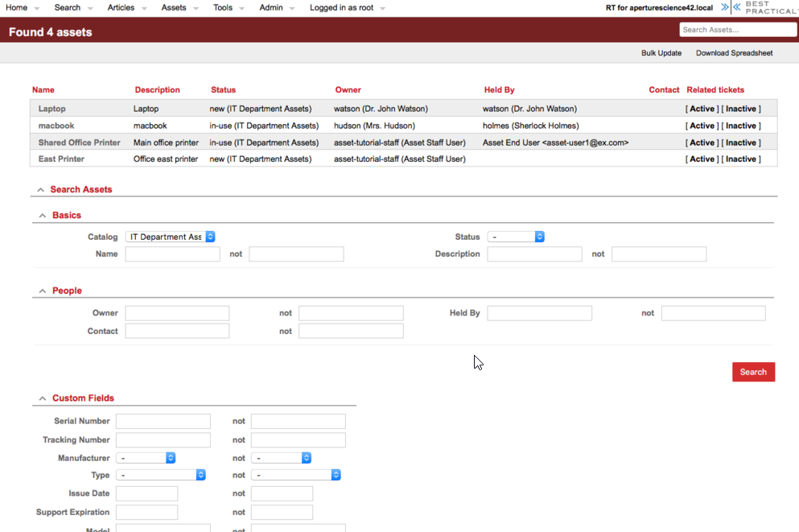Screen dimensions: 799x532
Task: Collapse the Search Assets section
Action: tap(40, 190)
